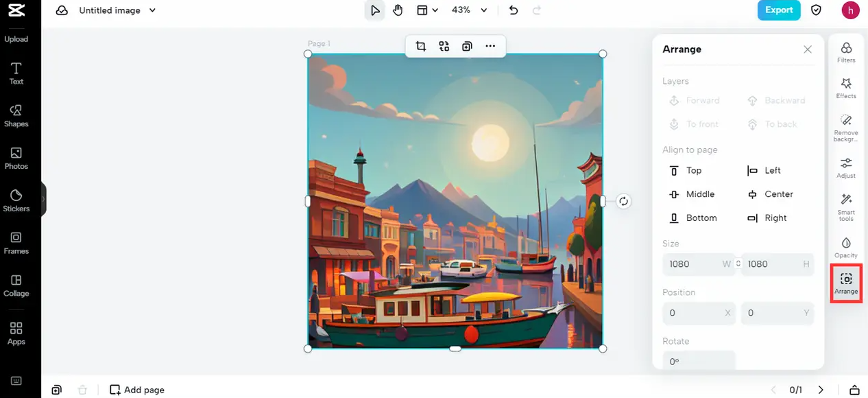Open the 43% zoom level dropdown

click(x=470, y=10)
